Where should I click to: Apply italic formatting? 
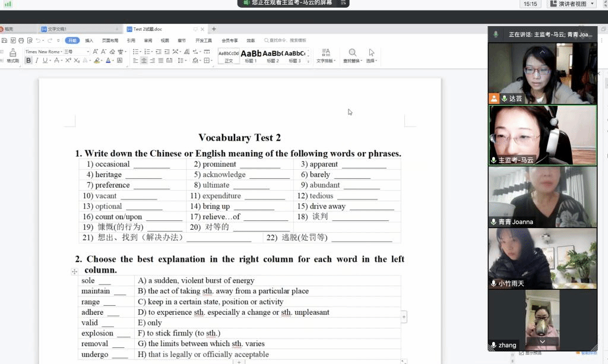[x=37, y=61]
